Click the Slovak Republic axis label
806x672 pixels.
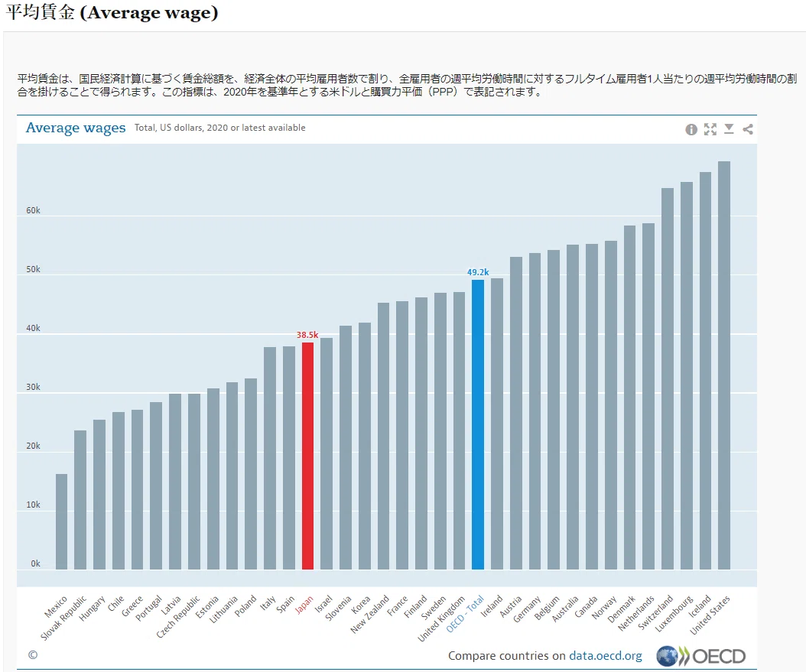[x=63, y=618]
